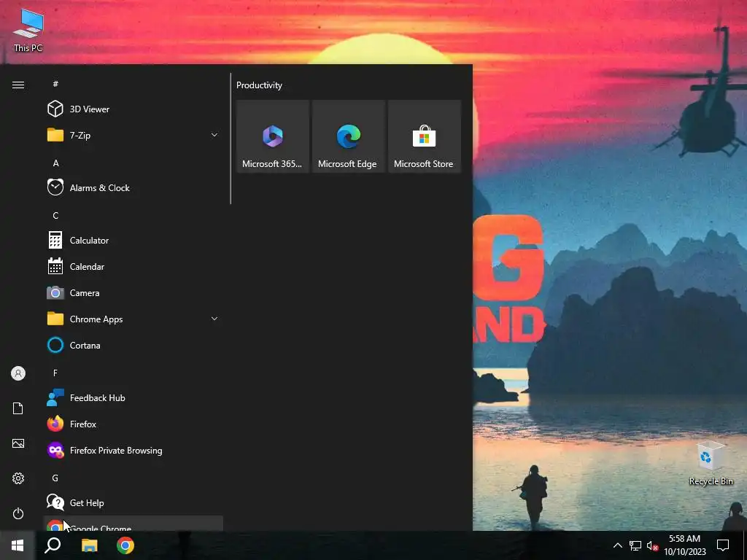Click the Windows Start button
Image resolution: width=747 pixels, height=560 pixels.
(18, 545)
